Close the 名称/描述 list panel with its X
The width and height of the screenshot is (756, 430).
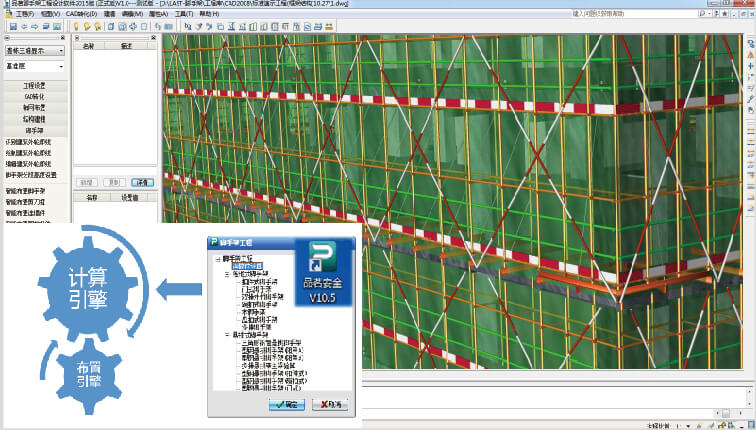(153, 37)
